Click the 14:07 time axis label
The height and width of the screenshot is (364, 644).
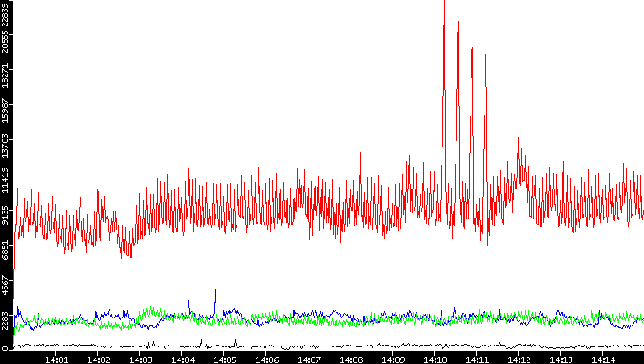coord(308,360)
